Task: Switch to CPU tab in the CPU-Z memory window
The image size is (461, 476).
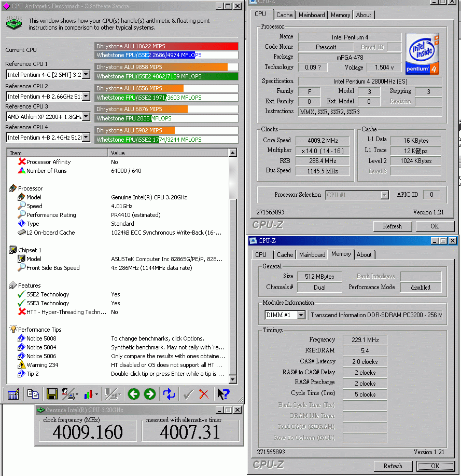Action: (261, 255)
